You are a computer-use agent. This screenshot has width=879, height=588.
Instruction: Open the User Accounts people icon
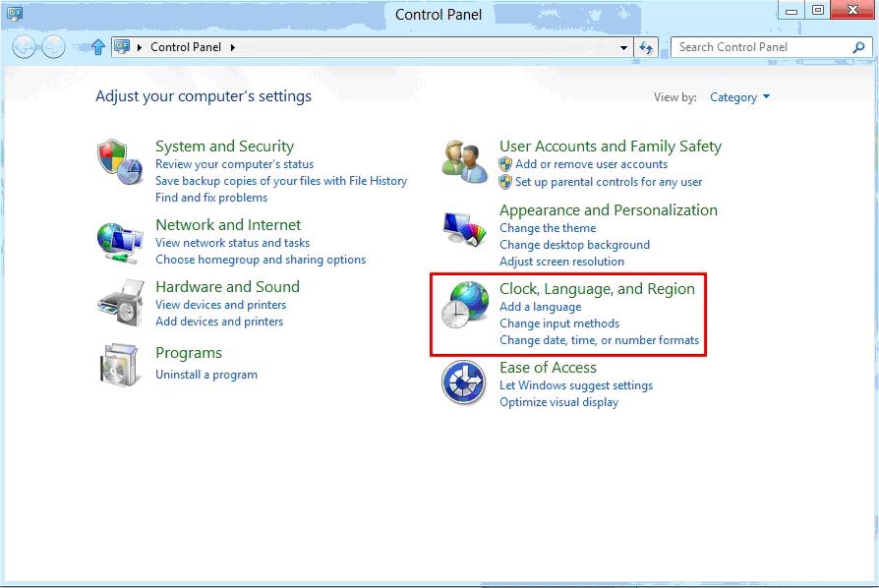click(464, 162)
